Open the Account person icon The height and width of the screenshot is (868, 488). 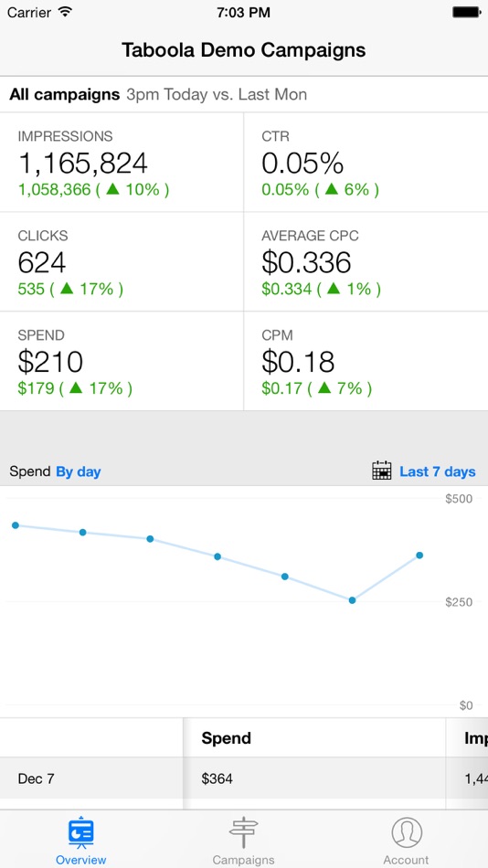point(407,832)
